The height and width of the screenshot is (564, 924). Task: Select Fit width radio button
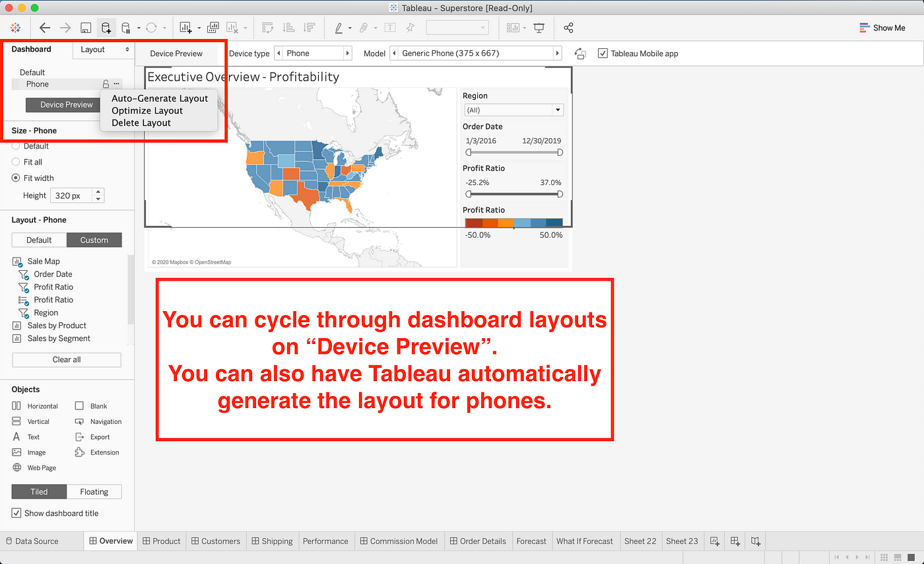[16, 178]
